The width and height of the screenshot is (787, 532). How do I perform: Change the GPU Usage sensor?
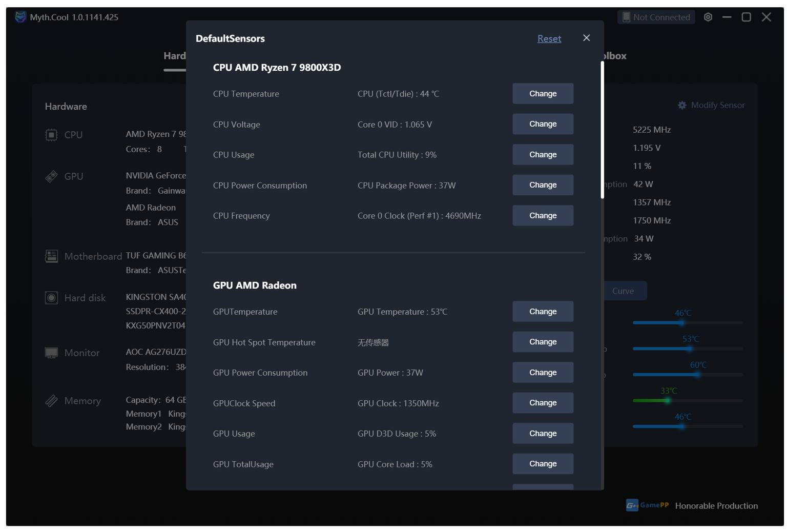tap(543, 434)
